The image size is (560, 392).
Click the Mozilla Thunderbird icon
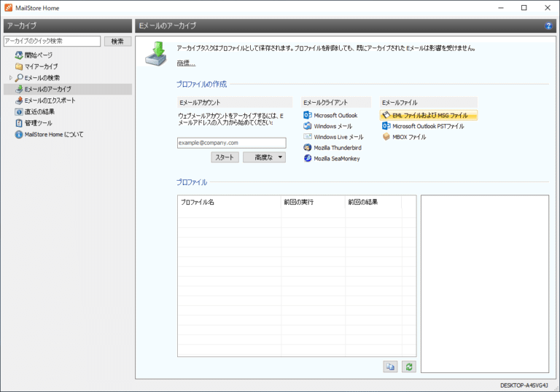click(x=308, y=147)
